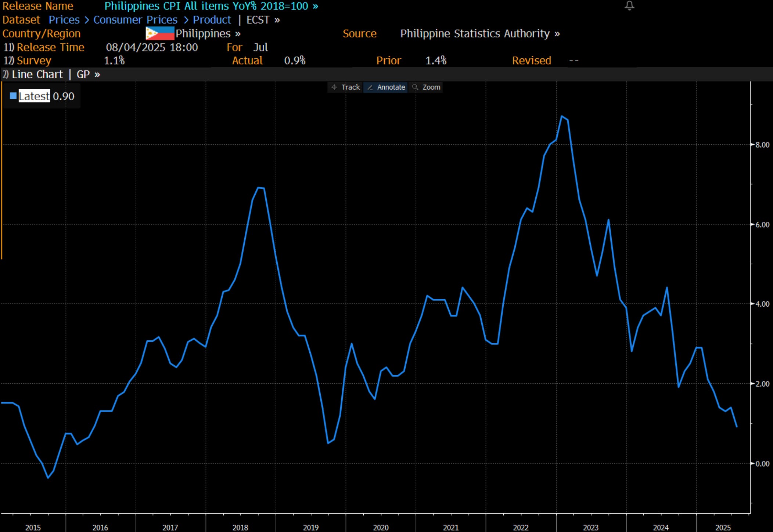Select the Prices breadcrumb item
The width and height of the screenshot is (773, 532).
pos(64,20)
